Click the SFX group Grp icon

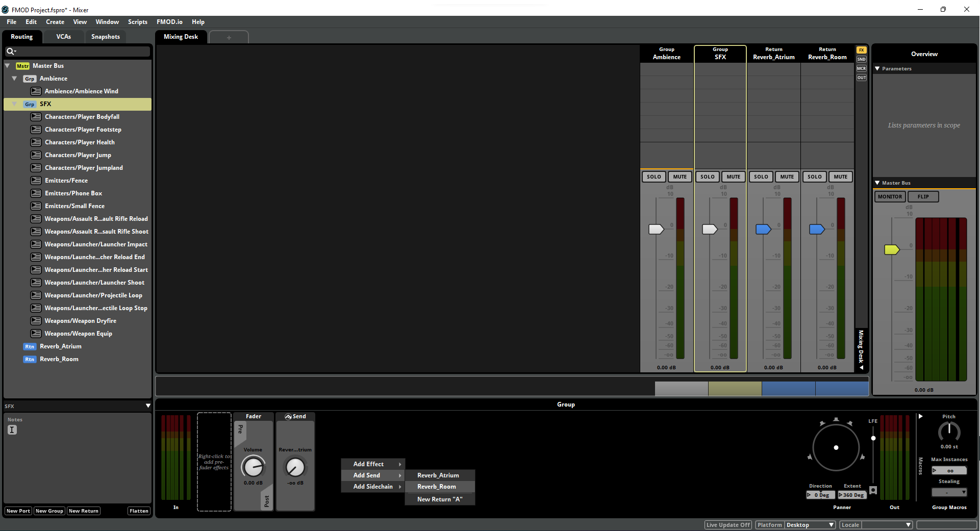pos(30,104)
